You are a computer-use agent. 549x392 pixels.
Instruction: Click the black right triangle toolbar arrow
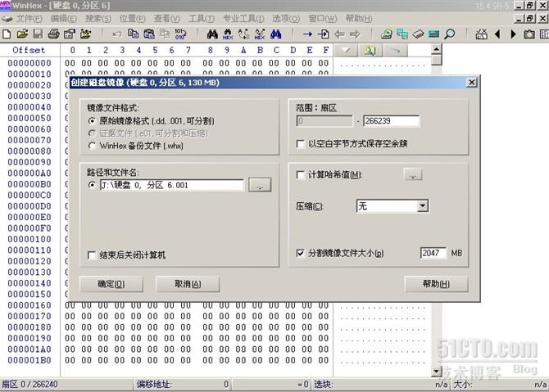(x=513, y=34)
